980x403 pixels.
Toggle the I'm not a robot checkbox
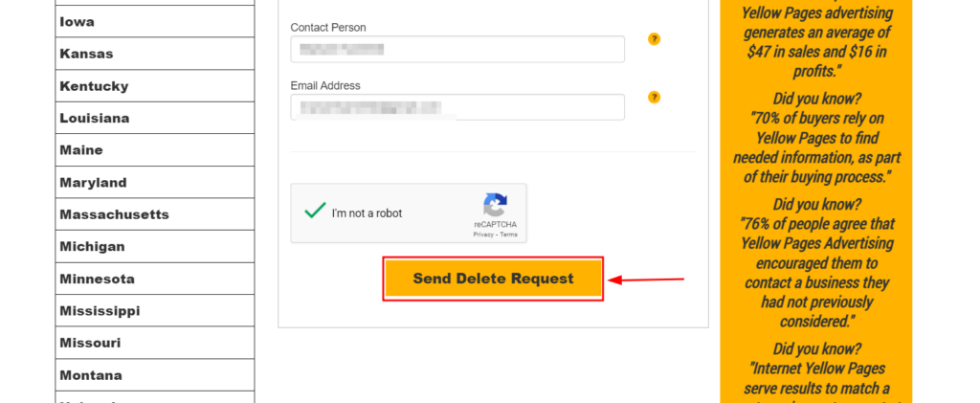315,212
